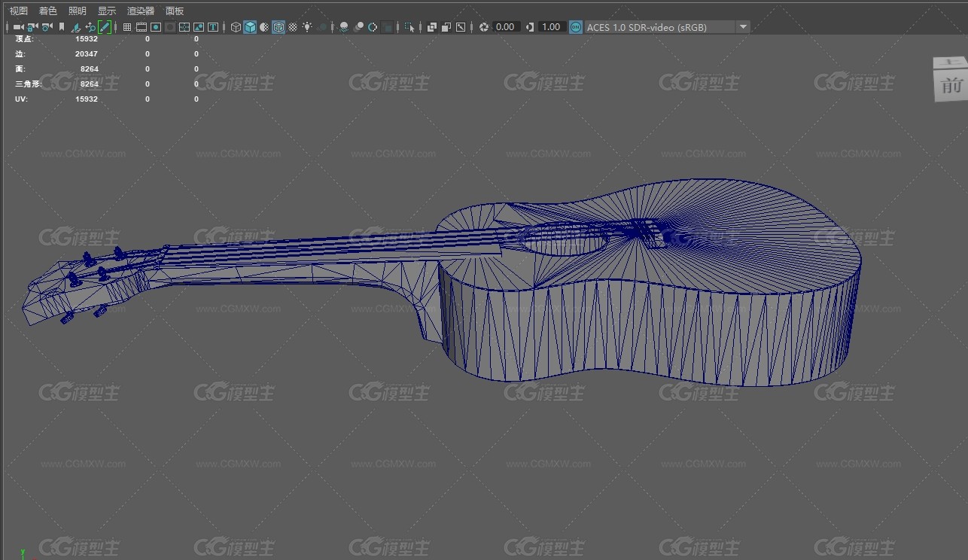Click the edge count 20347
Viewport: 968px width, 560px height.
(87, 53)
